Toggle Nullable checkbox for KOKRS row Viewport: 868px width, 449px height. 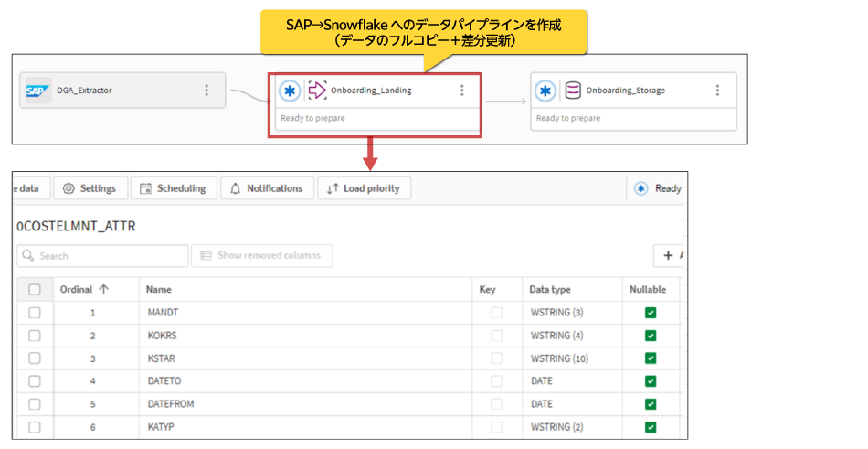pyautogui.click(x=651, y=336)
